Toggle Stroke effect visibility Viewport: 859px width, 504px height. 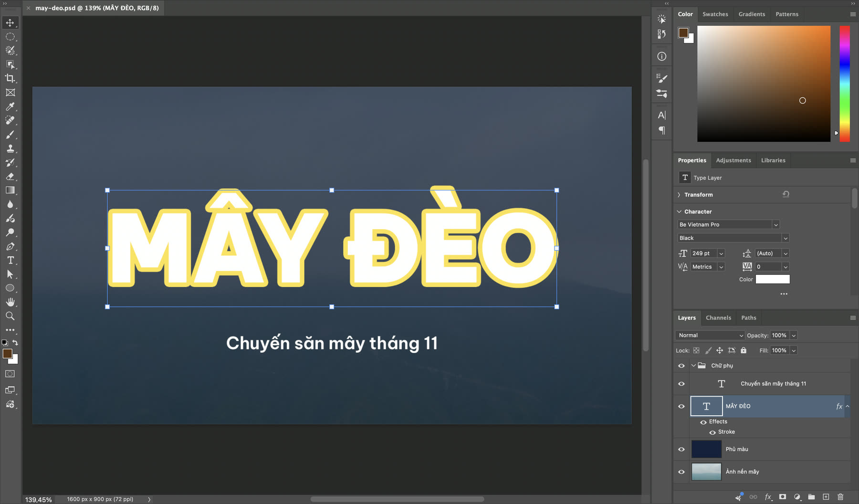[712, 432]
